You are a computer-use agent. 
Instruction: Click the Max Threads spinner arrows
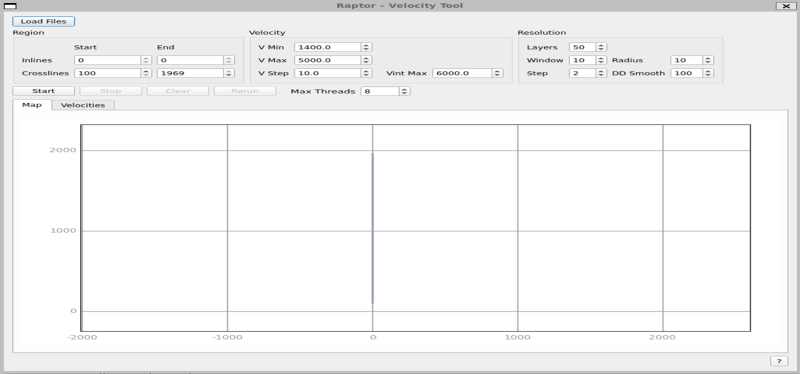tap(405, 91)
